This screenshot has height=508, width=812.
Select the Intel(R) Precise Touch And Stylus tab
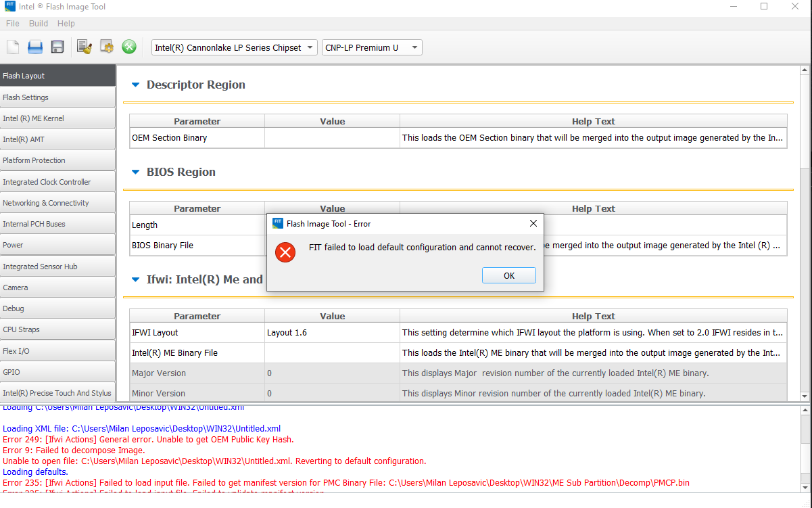(x=58, y=393)
